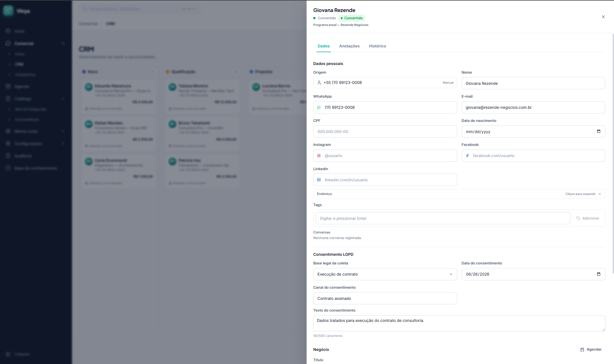Screen dimensions: 614x364
Task: Focus the WhatsApp number input
Action: point(385,107)
